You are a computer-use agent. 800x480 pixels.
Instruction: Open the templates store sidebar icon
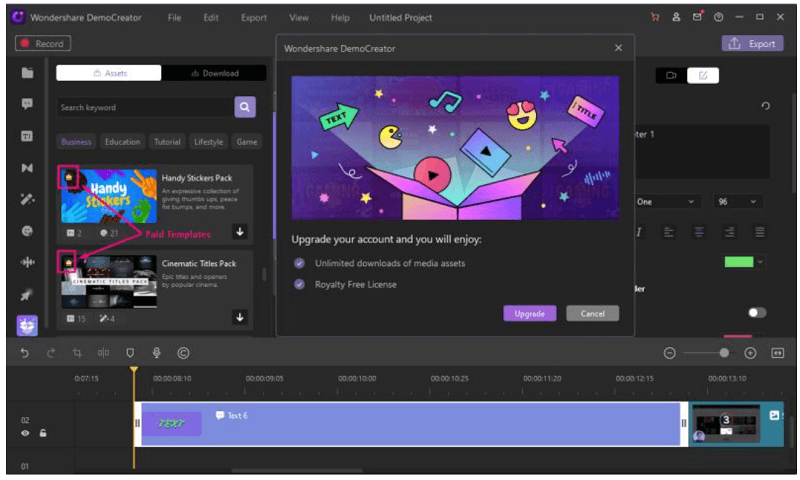coord(27,325)
